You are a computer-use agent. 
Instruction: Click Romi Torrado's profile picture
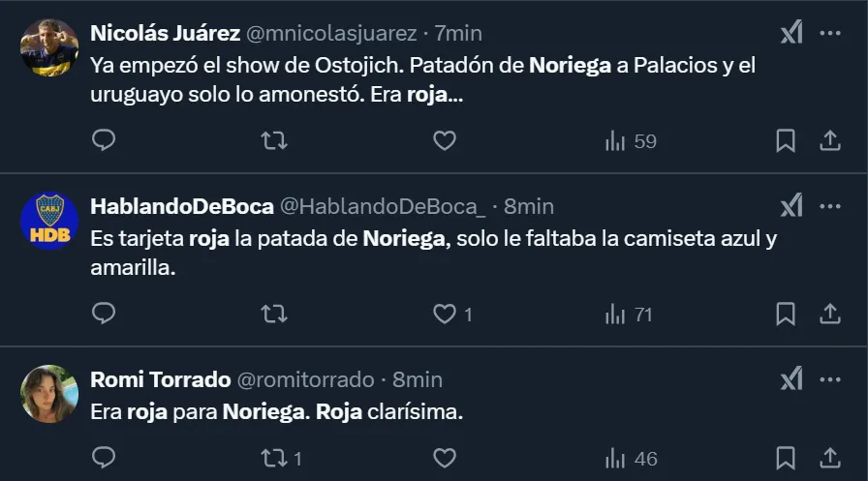[x=49, y=394]
